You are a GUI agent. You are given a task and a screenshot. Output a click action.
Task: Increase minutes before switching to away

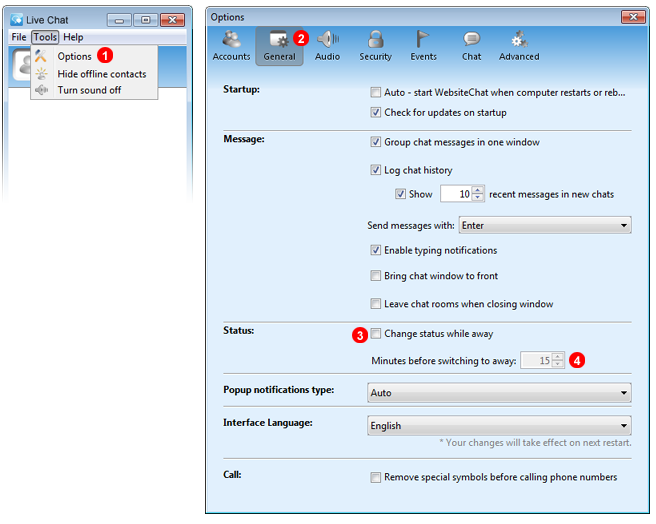[x=557, y=357]
